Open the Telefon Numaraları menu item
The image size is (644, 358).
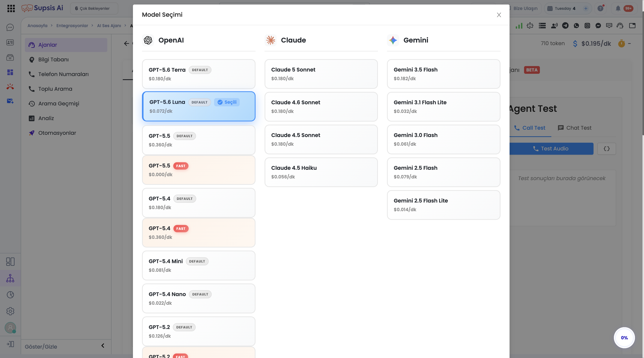pyautogui.click(x=66, y=74)
